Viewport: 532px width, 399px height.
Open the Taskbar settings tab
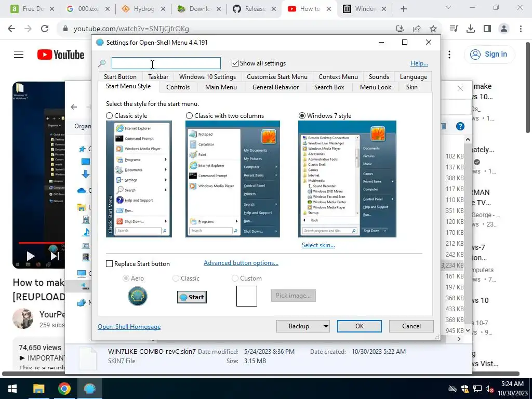pyautogui.click(x=158, y=77)
